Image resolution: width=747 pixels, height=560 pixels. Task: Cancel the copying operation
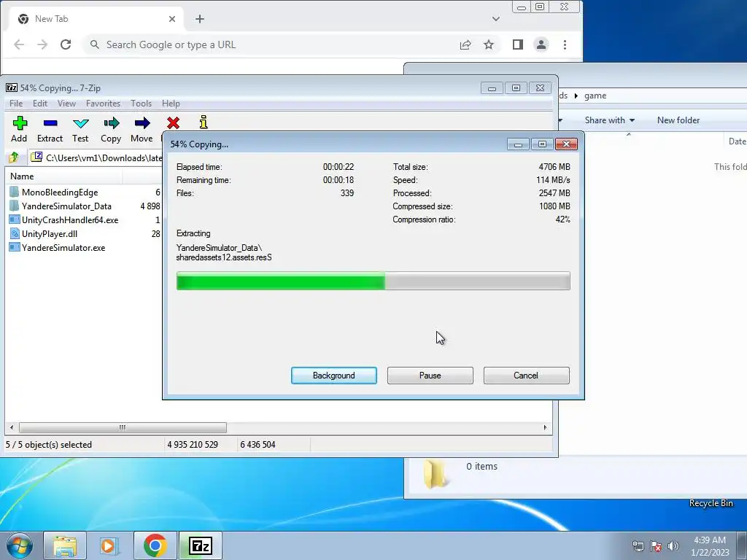[527, 376]
